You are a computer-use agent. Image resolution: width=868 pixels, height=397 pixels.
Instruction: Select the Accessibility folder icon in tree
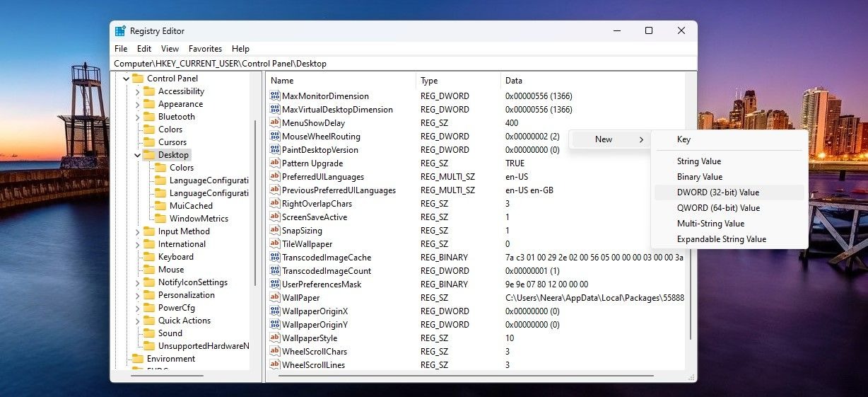click(149, 91)
